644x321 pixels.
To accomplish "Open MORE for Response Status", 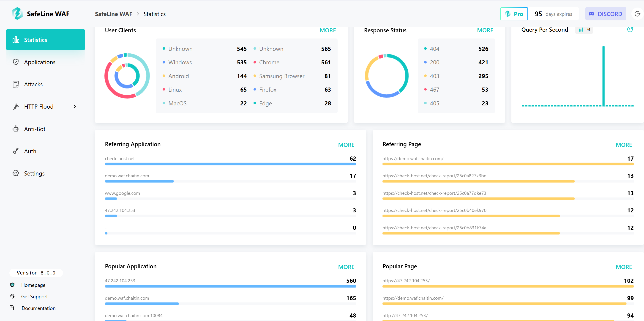I will tap(485, 30).
